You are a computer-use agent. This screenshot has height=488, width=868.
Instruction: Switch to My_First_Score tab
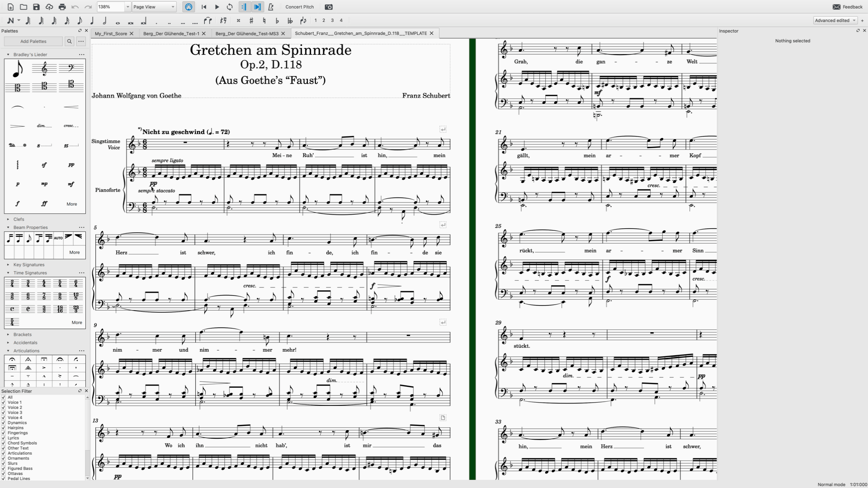(111, 33)
